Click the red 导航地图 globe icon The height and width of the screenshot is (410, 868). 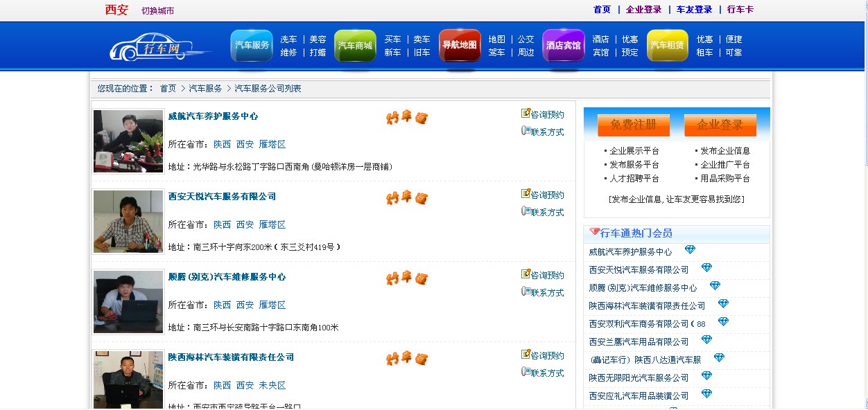pos(459,45)
